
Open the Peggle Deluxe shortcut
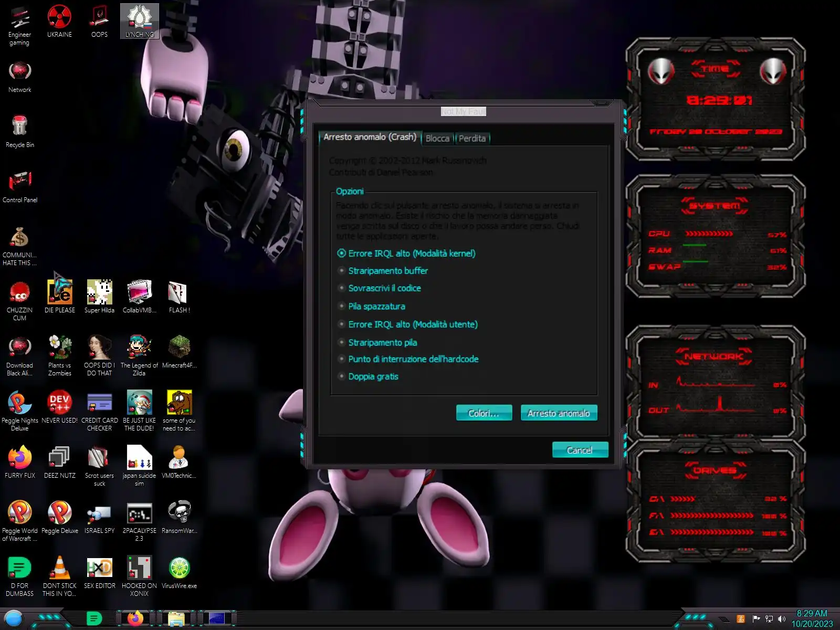click(x=59, y=517)
